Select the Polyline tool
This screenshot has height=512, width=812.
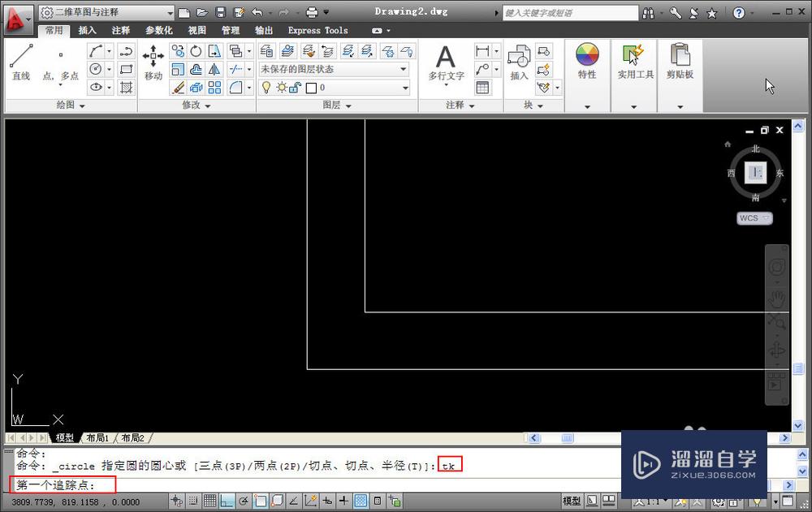point(126,51)
